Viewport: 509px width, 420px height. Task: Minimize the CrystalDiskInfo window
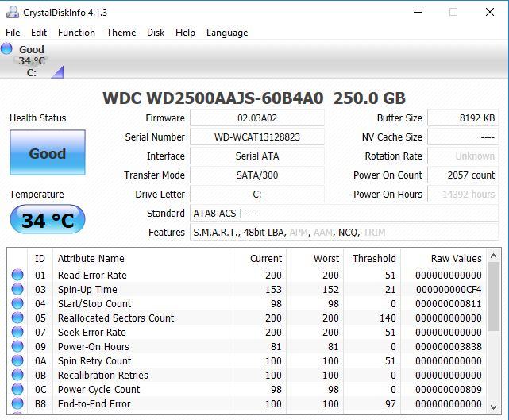click(x=418, y=13)
